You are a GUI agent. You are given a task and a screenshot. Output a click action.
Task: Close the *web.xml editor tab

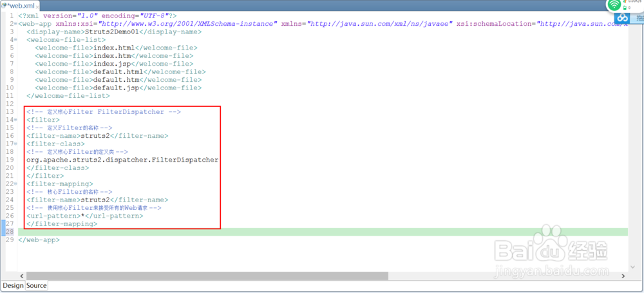[37, 6]
